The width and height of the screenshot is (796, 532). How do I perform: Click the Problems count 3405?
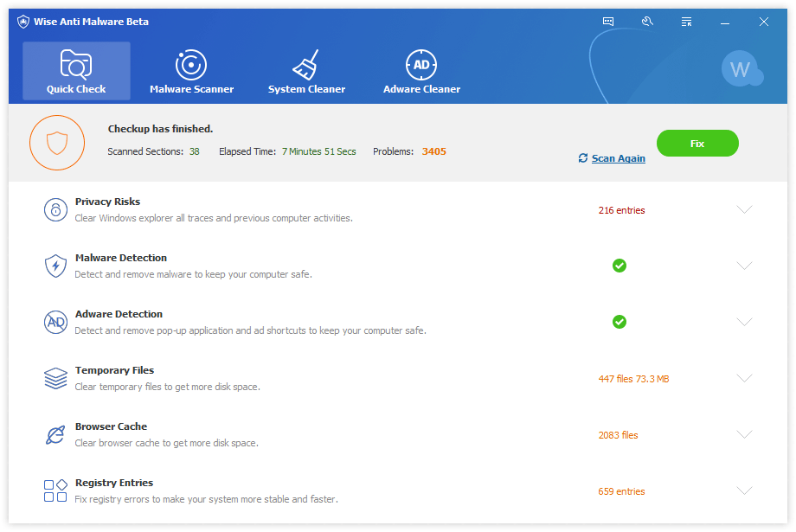click(434, 151)
